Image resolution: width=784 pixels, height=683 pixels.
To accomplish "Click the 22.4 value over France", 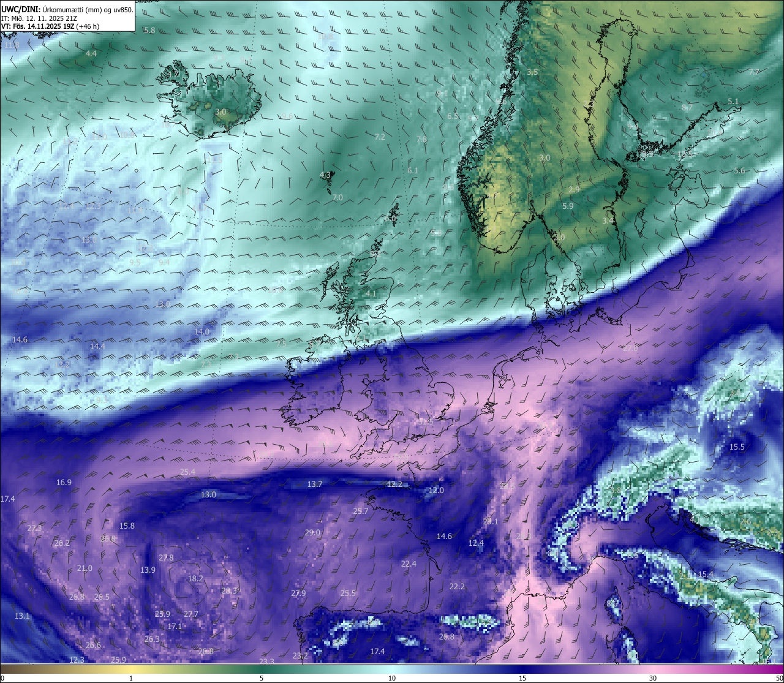I will click(409, 564).
